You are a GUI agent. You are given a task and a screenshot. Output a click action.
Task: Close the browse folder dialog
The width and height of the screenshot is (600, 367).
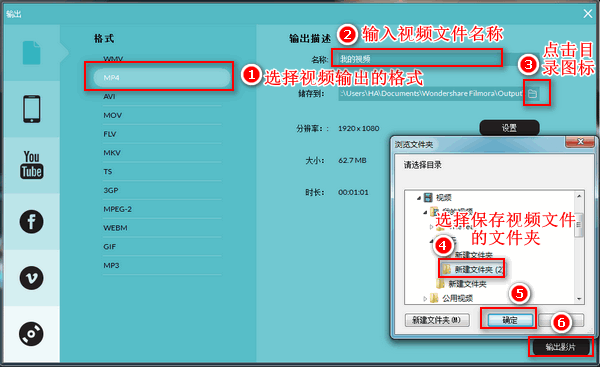[x=580, y=142]
